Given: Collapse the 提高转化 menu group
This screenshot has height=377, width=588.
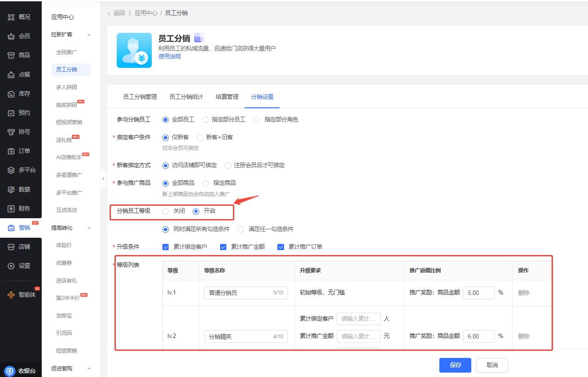Looking at the screenshot, I should [x=89, y=228].
